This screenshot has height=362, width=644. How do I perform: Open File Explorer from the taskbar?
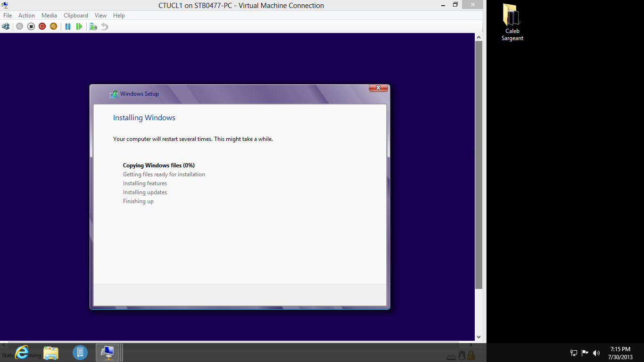[51, 352]
